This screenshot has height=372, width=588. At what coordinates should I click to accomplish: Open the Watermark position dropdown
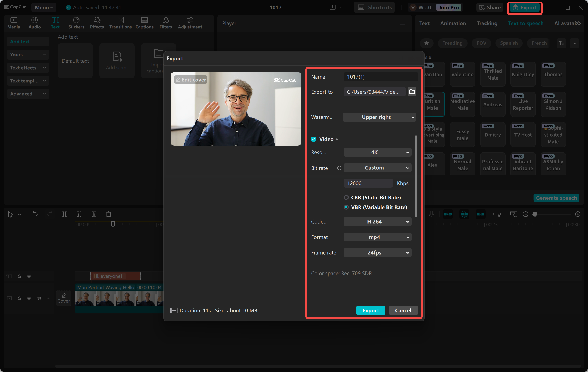coord(379,117)
